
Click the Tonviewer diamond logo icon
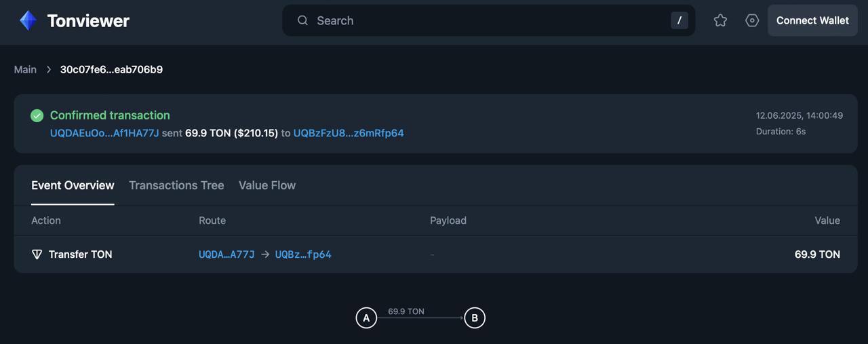tap(28, 21)
